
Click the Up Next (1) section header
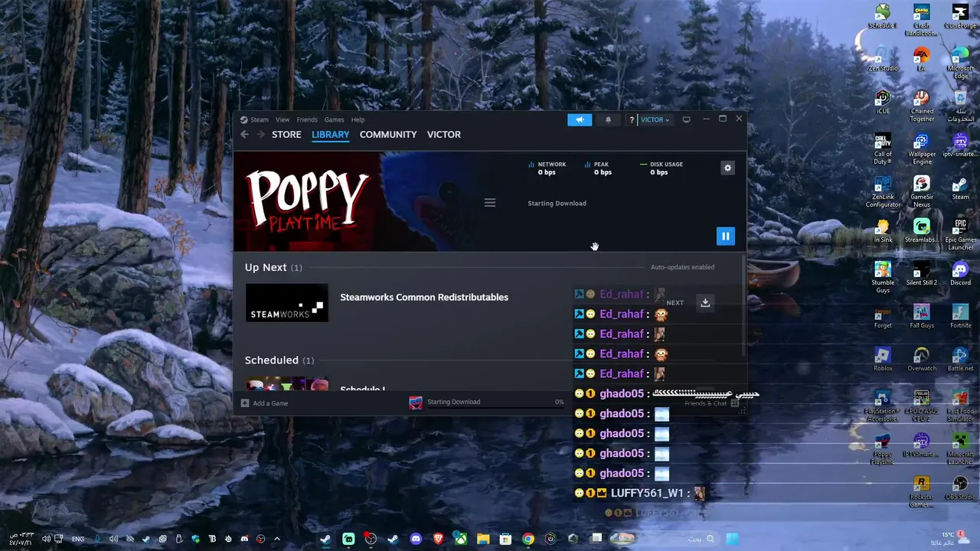273,267
